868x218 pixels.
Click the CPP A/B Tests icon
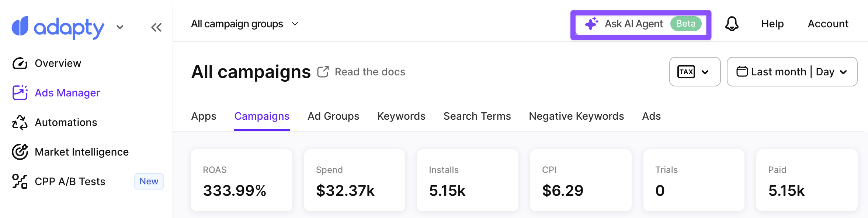click(20, 181)
